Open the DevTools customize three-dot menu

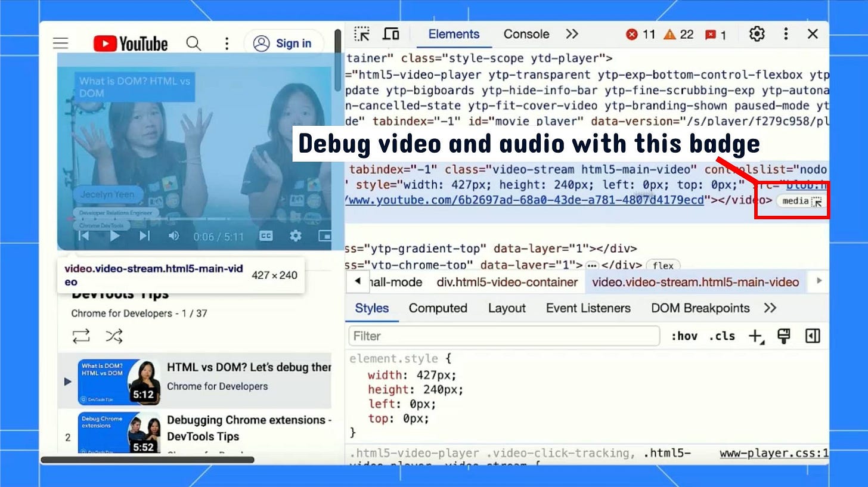786,34
